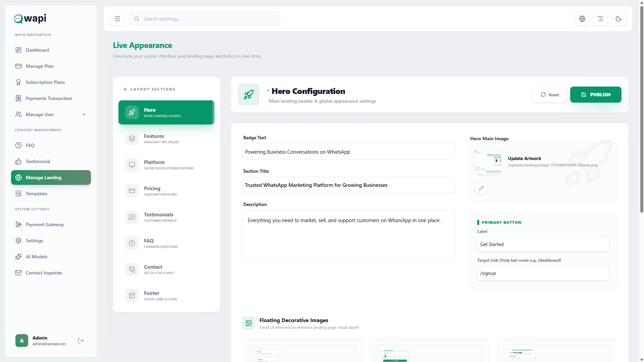Click the Hero Main Image thumbnail
The height and width of the screenshot is (362, 644).
tap(488, 161)
